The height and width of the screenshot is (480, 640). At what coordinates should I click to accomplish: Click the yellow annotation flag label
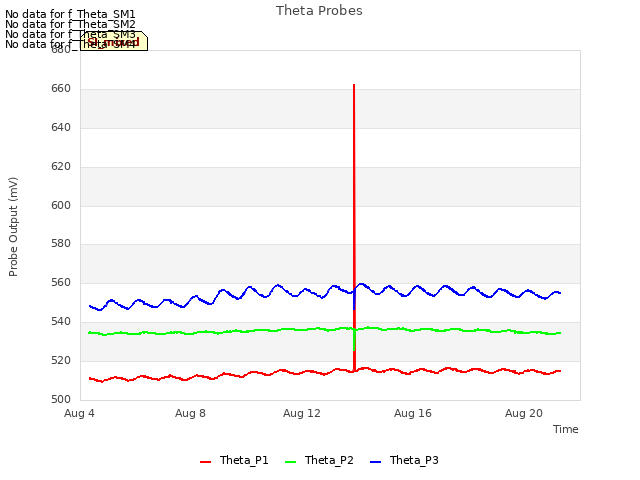pos(113,41)
